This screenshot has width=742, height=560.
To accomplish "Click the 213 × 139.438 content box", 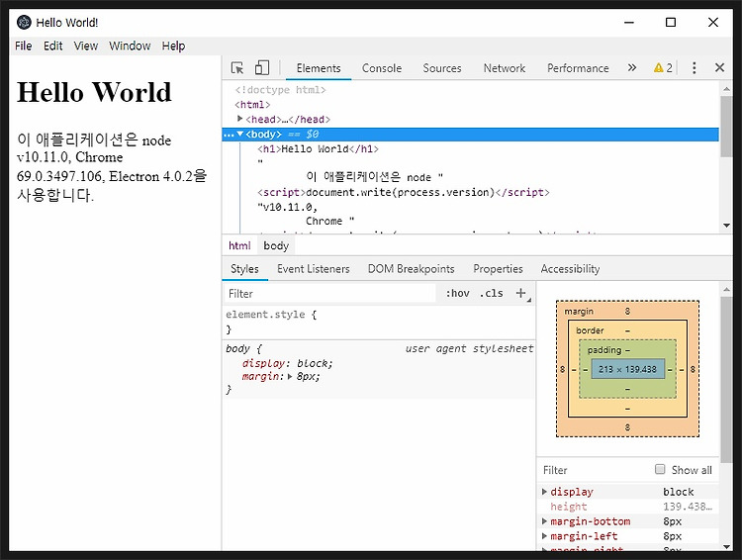I will point(627,369).
